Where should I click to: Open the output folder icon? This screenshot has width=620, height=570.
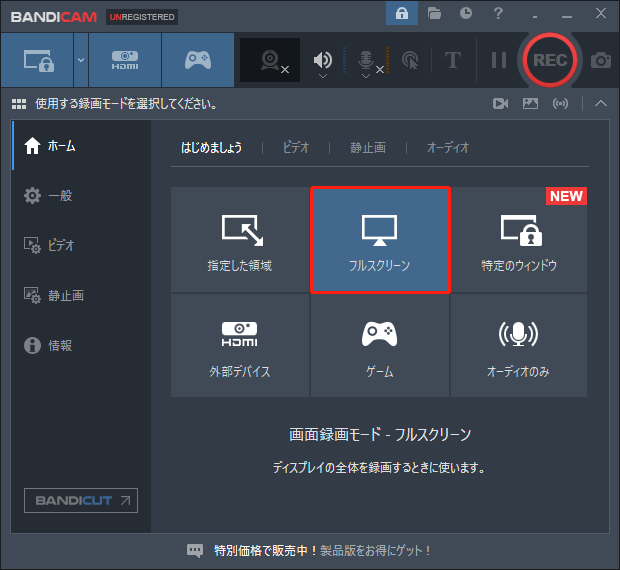click(x=434, y=13)
